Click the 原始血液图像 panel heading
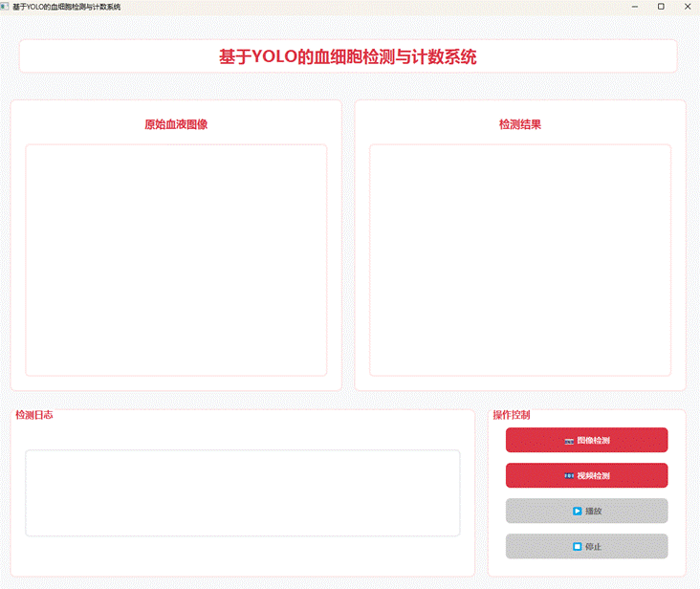 click(176, 124)
